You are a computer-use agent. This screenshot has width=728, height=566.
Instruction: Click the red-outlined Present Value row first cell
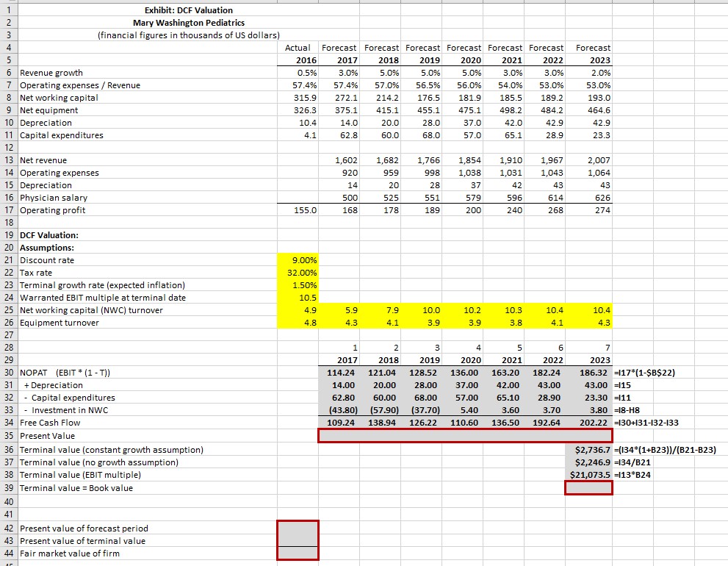(338, 436)
